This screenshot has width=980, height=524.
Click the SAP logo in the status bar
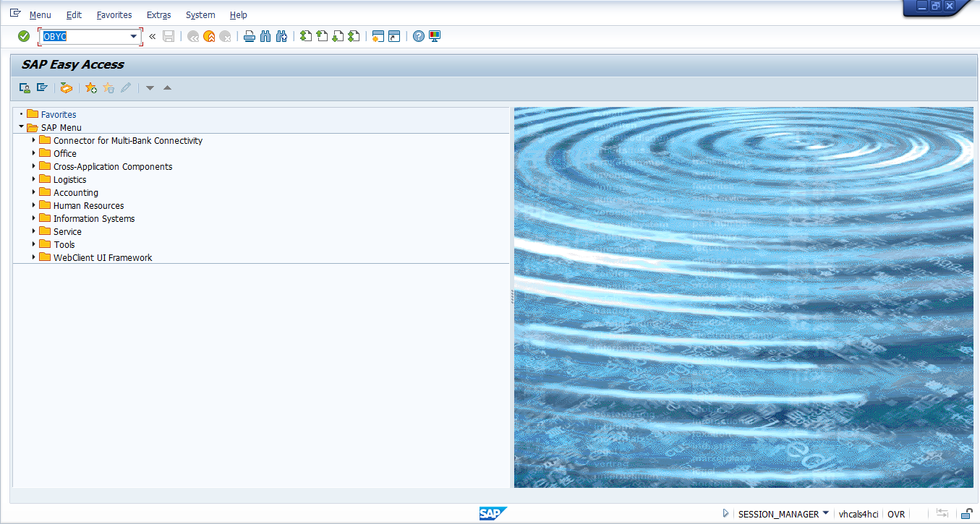(x=493, y=514)
